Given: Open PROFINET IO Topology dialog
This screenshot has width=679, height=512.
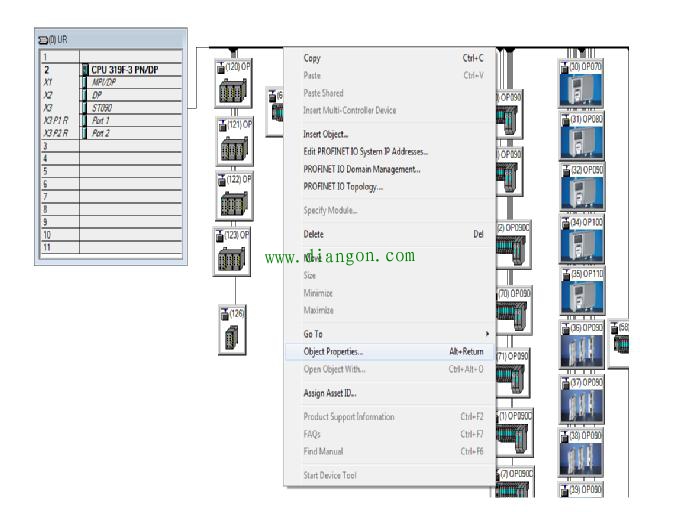Looking at the screenshot, I should click(x=343, y=186).
